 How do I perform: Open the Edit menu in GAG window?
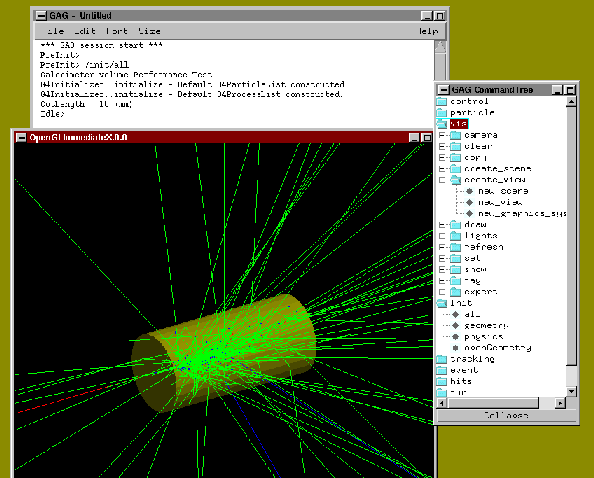(85, 31)
